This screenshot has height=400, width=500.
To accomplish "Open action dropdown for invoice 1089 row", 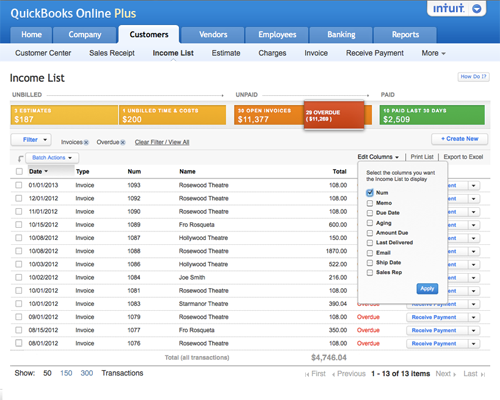I will tap(474, 225).
